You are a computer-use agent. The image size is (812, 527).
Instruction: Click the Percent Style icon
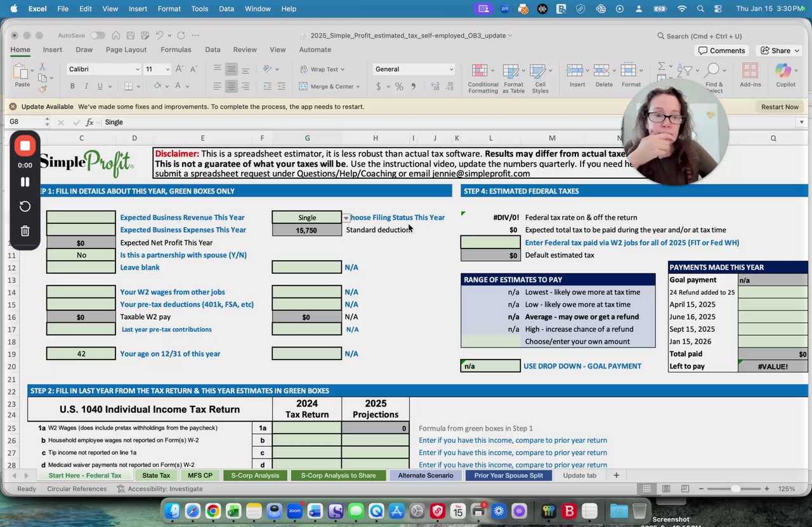tap(399, 86)
